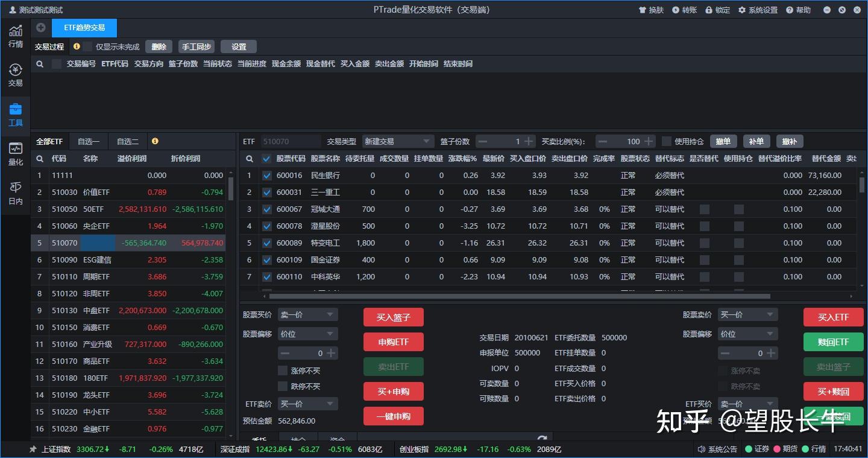
Task: Open the 交易类型 新建交易 dropdown
Action: [x=398, y=141]
